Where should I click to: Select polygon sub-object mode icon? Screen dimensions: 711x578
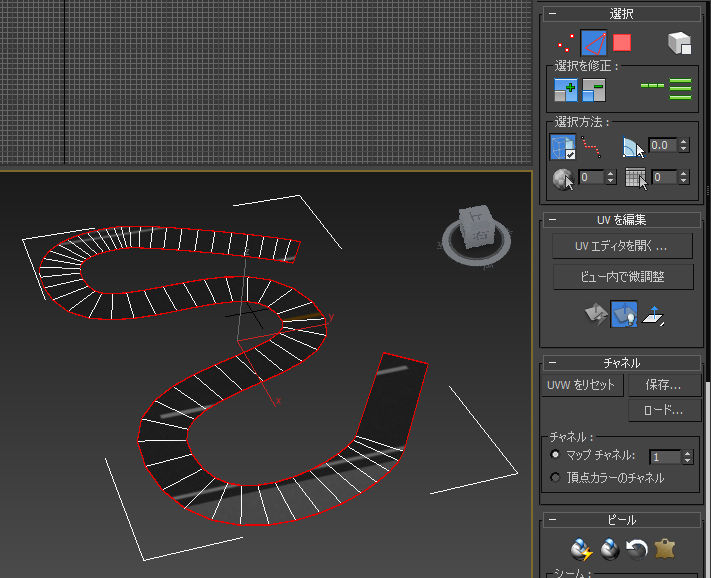click(x=622, y=43)
